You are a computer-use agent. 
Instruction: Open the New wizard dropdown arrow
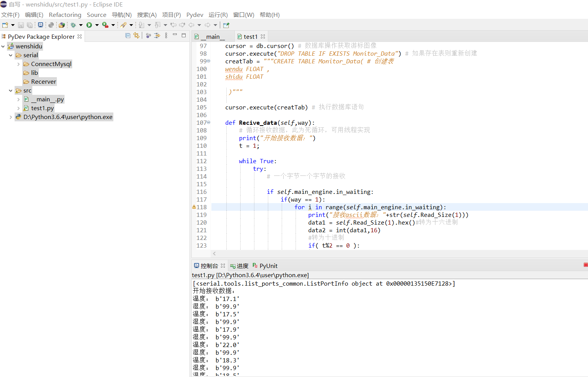point(13,25)
